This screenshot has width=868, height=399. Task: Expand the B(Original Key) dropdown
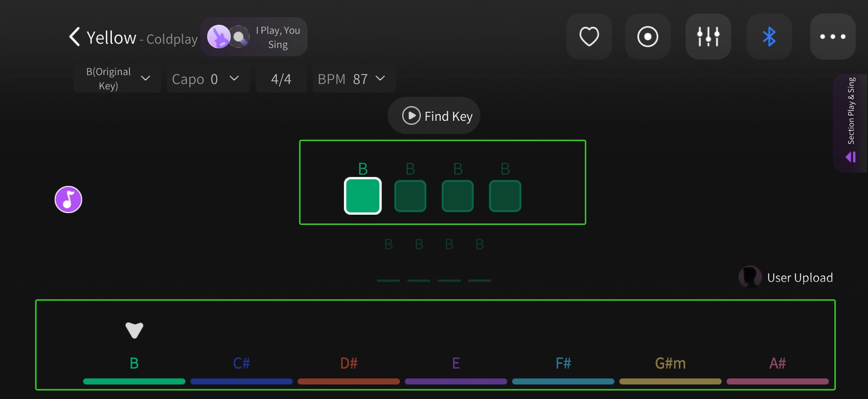coord(117,78)
